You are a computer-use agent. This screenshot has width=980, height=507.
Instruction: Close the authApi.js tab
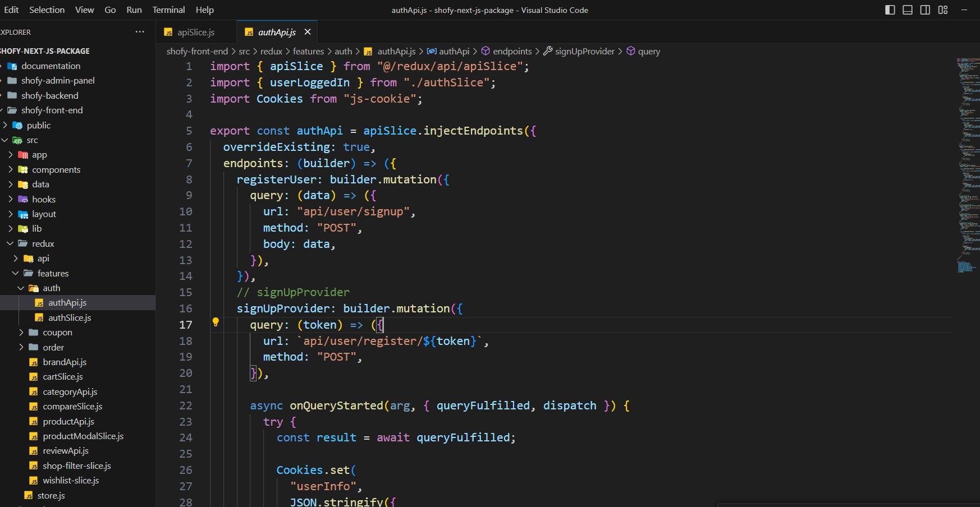click(308, 32)
